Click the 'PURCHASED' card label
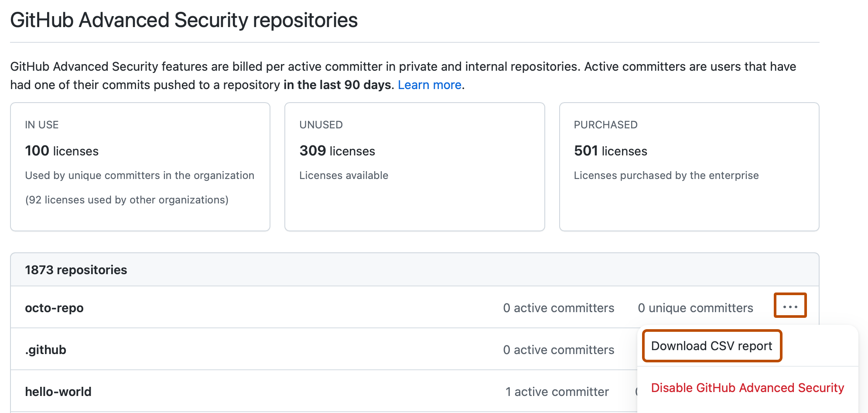This screenshot has height=413, width=868. click(x=605, y=125)
